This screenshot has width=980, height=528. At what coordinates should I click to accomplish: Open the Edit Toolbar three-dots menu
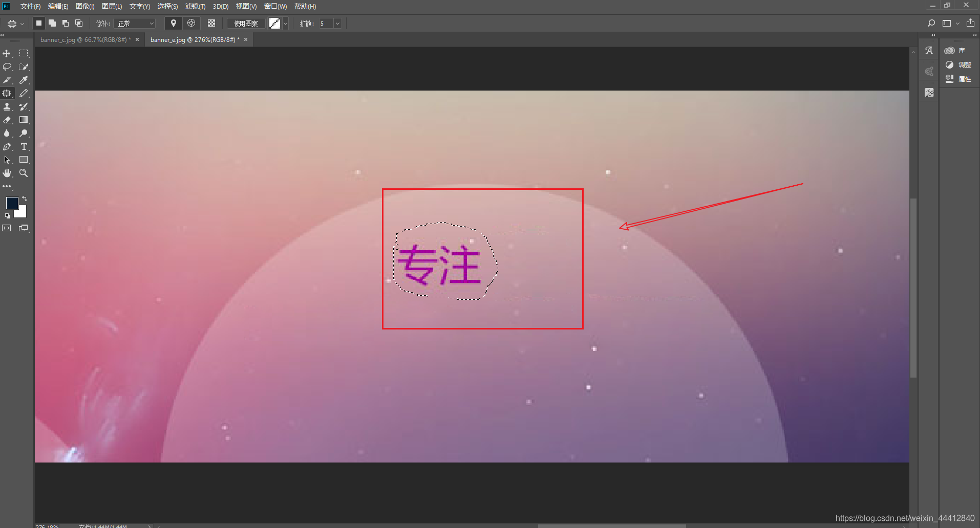coord(7,186)
